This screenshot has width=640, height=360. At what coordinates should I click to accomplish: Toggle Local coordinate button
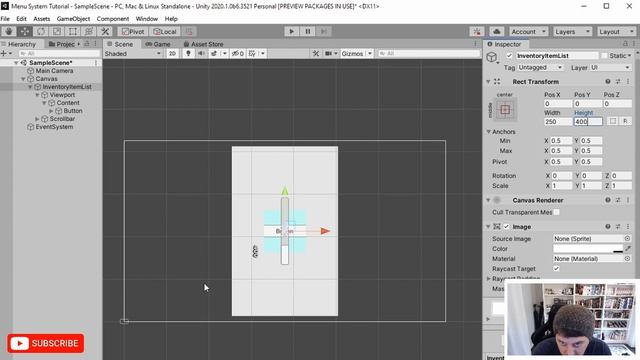point(164,31)
